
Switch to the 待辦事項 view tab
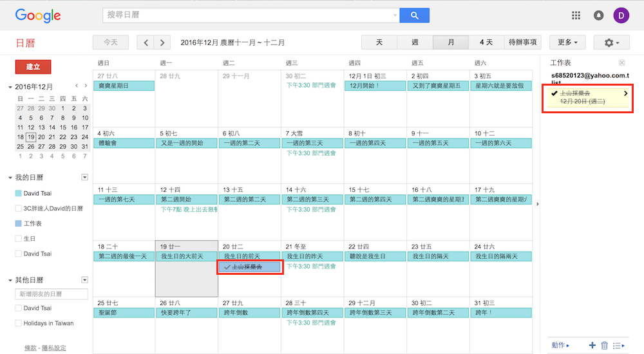click(x=524, y=42)
